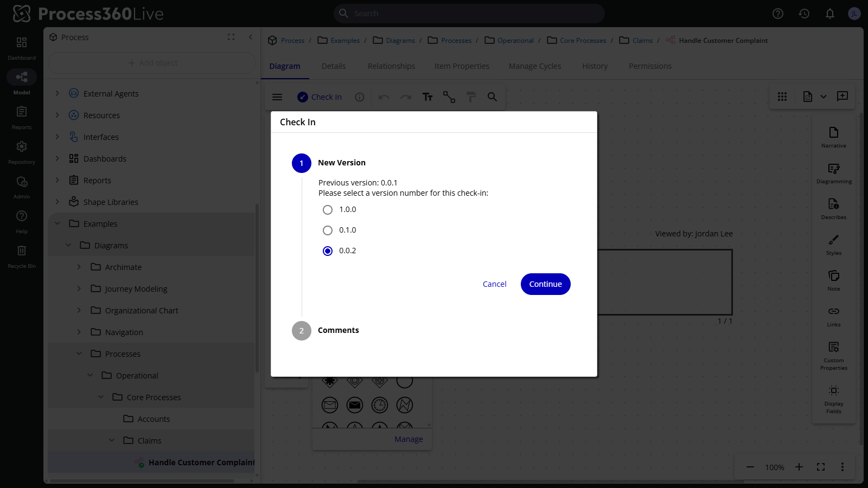Image resolution: width=868 pixels, height=488 pixels.
Task: Select the connector tool
Action: 449,97
